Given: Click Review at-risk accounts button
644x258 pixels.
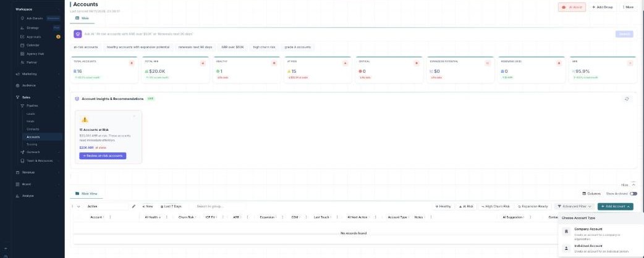Looking at the screenshot, I should 103,156.
